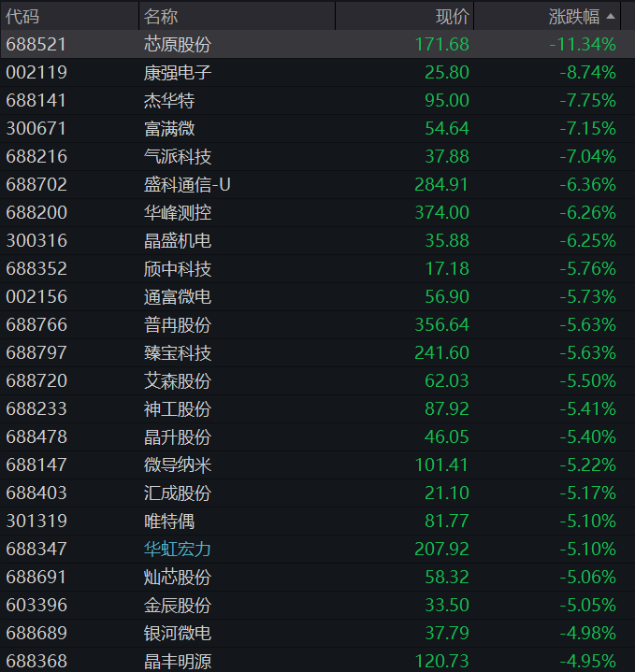Select the 富满微 stock name
The height and width of the screenshot is (672, 635).
coord(169,128)
